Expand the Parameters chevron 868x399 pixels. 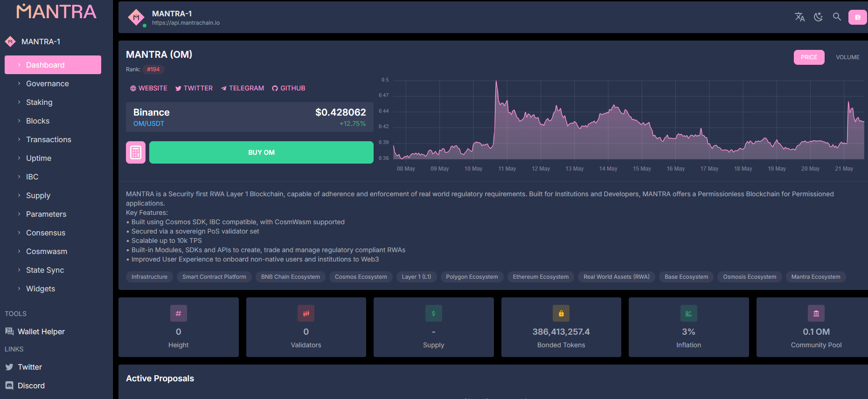19,214
